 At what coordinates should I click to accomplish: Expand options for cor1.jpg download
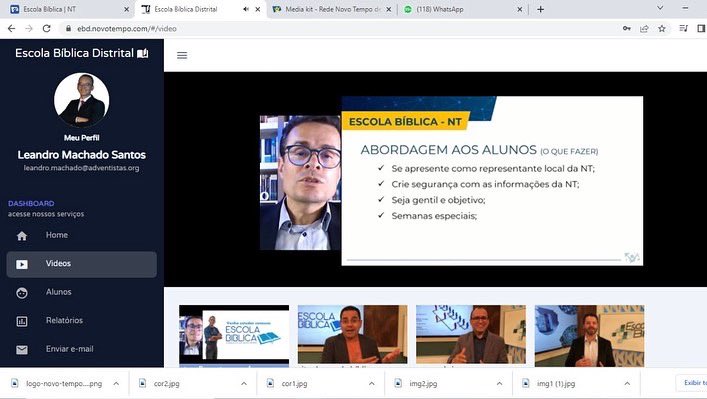pyautogui.click(x=372, y=384)
